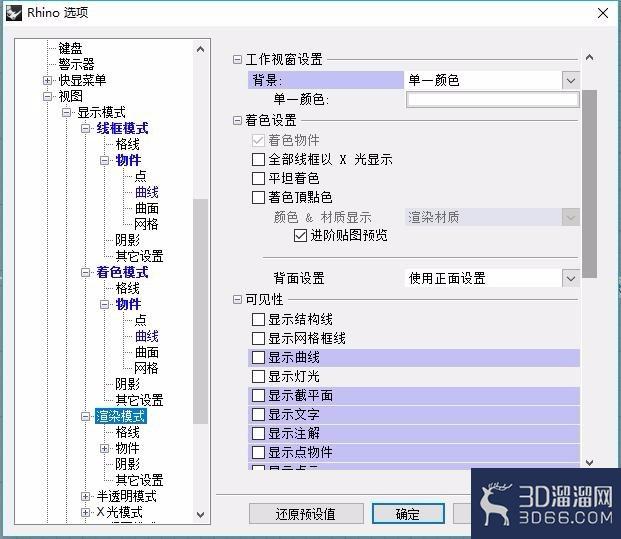Collapse the 着色设置 section

coord(237,120)
